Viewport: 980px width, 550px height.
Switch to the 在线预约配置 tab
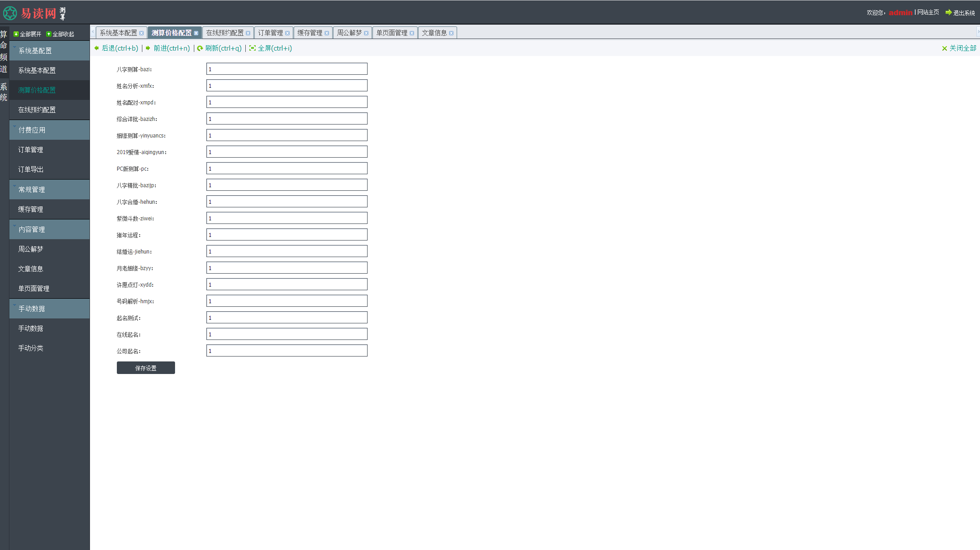[x=225, y=33]
